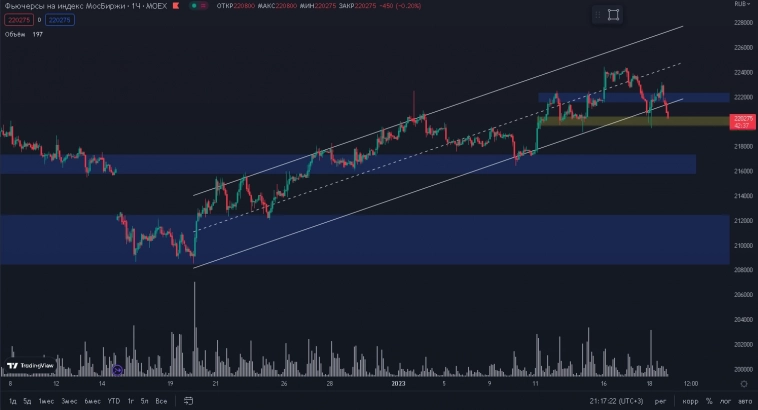Select the wide blue zone between 208000 and 212000
This screenshot has height=410, width=758.
(364, 239)
